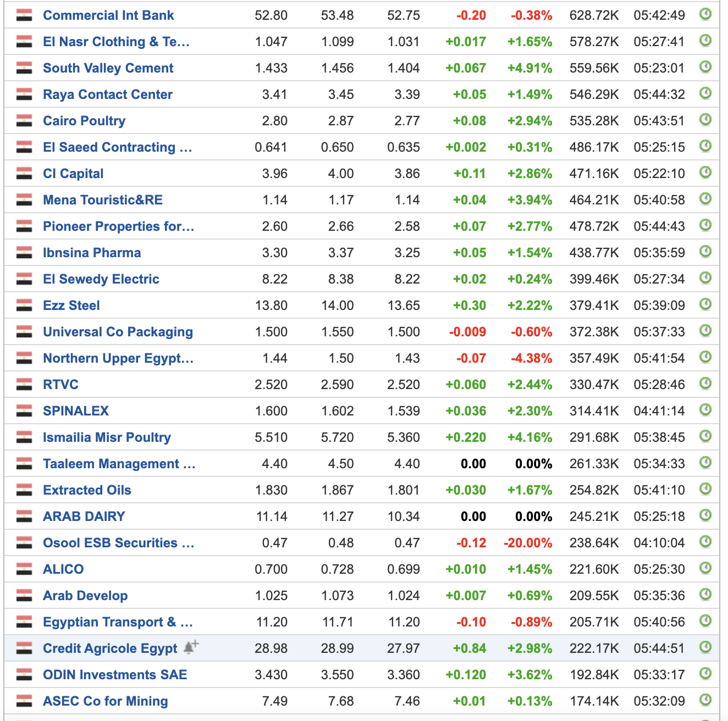The width and height of the screenshot is (728, 721).
Task: Click the clock icon in Raya Contact Center row
Action: coord(705,93)
